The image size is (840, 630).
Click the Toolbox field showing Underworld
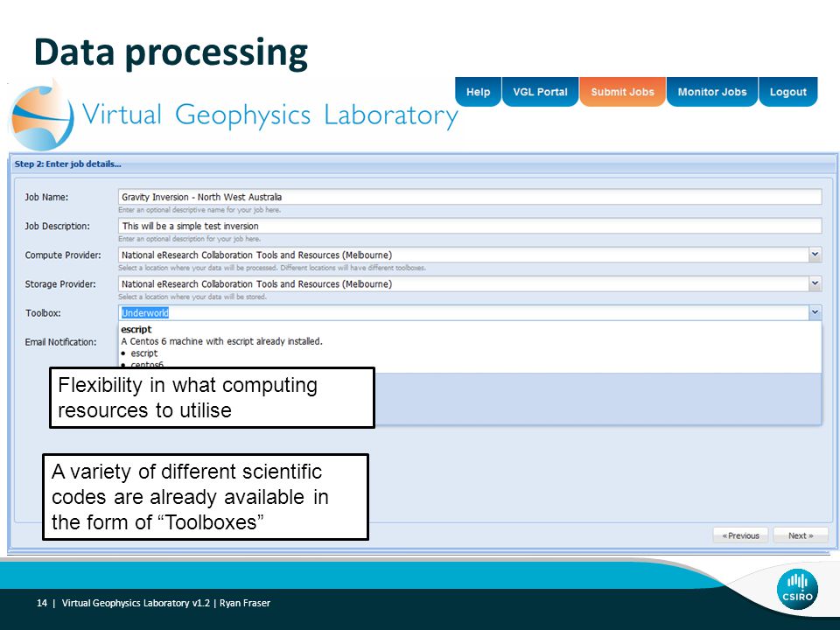click(464, 312)
